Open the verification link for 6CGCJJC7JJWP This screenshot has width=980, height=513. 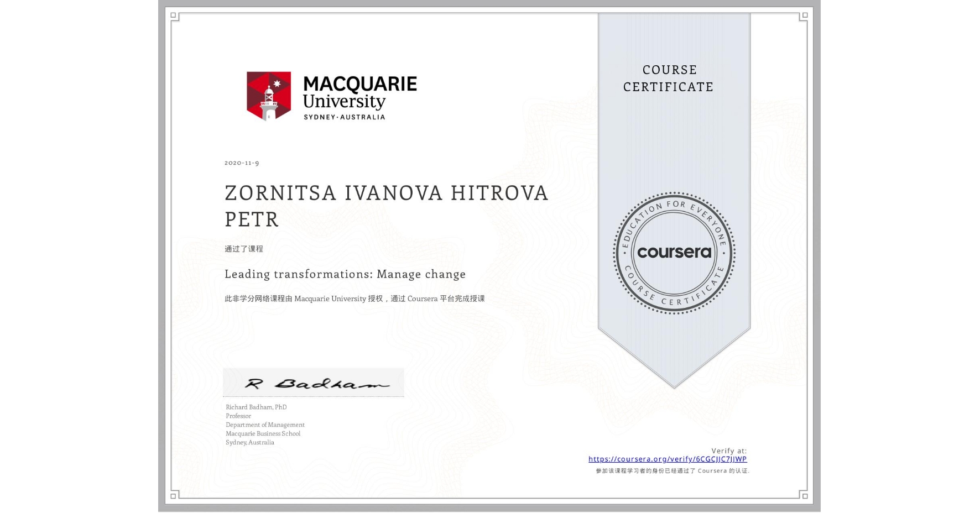pos(667,459)
